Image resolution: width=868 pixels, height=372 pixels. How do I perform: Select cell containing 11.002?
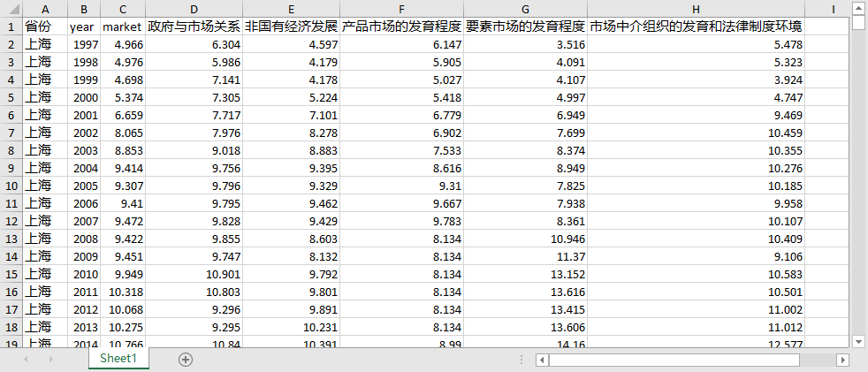tap(697, 310)
